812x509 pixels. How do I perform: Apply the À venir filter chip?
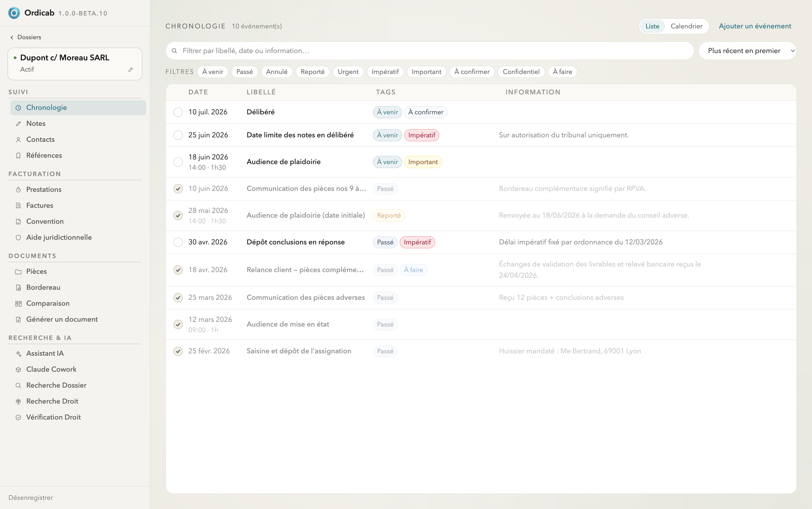coord(213,72)
